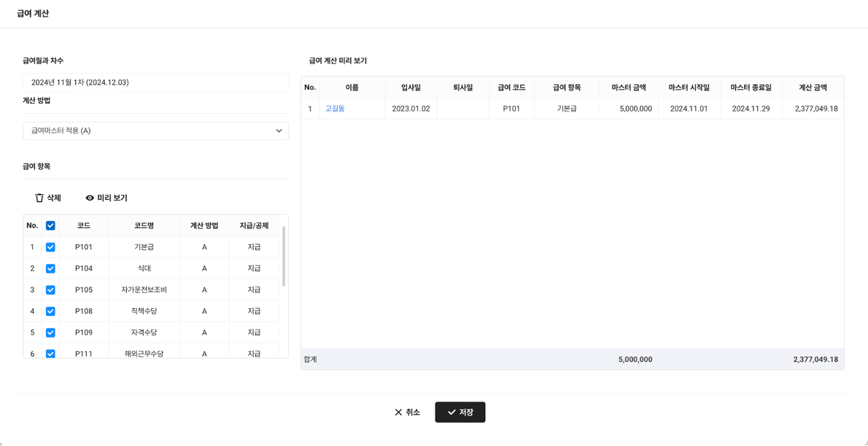Click the 급여월과 차수 field
Image resolution: width=868 pixels, height=446 pixels.
coord(155,82)
